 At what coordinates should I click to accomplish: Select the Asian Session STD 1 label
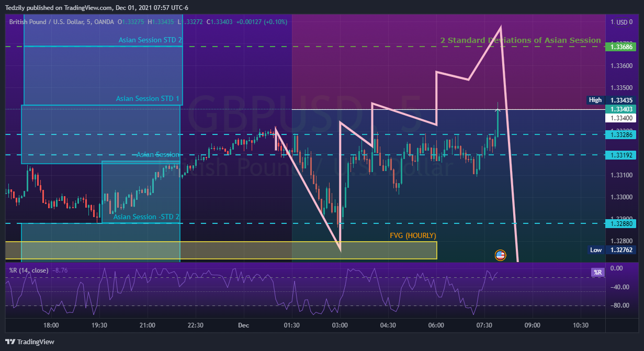(148, 98)
